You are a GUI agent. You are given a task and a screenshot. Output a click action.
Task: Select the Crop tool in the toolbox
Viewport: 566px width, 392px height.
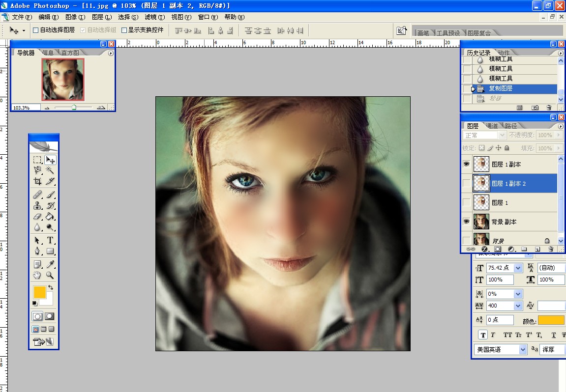[x=37, y=181]
